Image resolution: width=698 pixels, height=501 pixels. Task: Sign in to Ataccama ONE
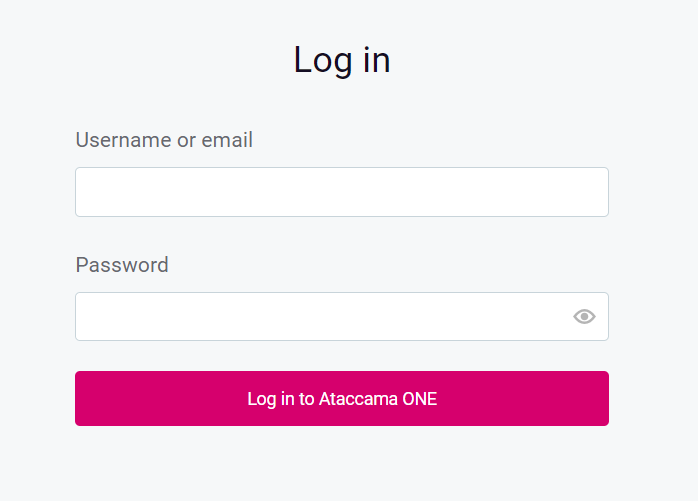point(341,399)
